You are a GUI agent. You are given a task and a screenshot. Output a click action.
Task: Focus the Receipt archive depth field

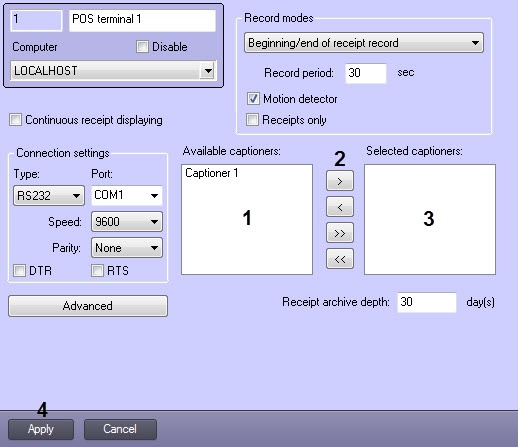tap(427, 302)
